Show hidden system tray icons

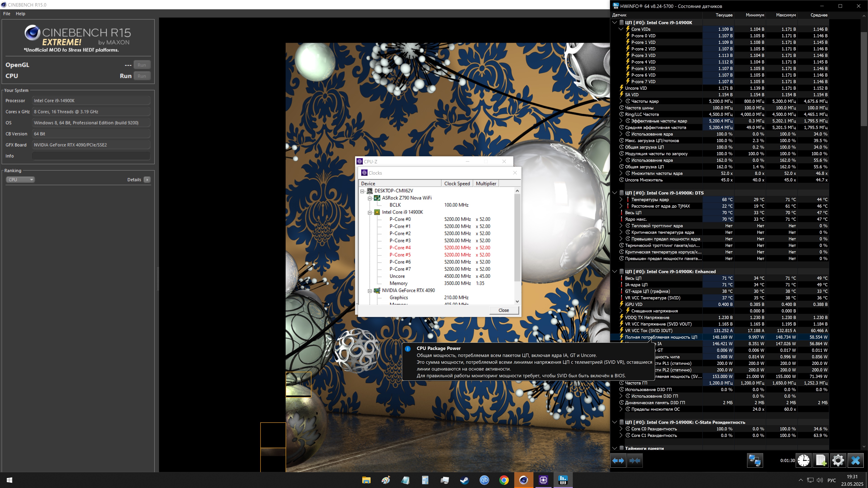(801, 480)
